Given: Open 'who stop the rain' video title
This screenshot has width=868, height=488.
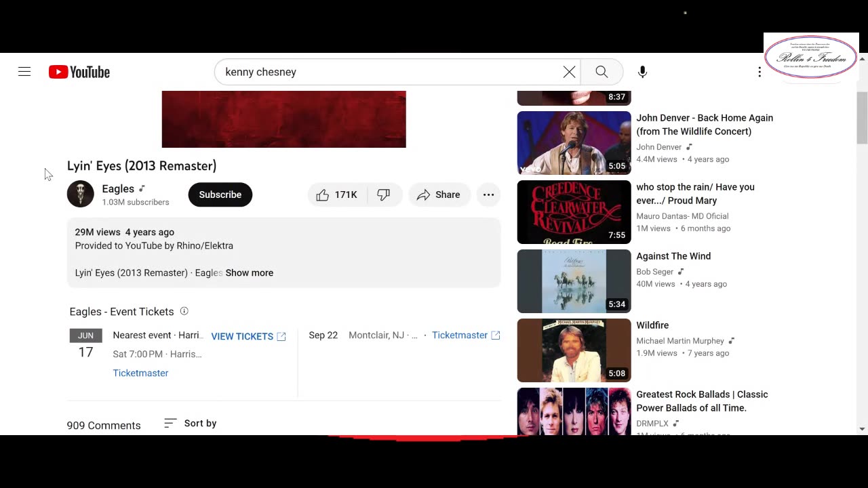Looking at the screenshot, I should pos(695,194).
